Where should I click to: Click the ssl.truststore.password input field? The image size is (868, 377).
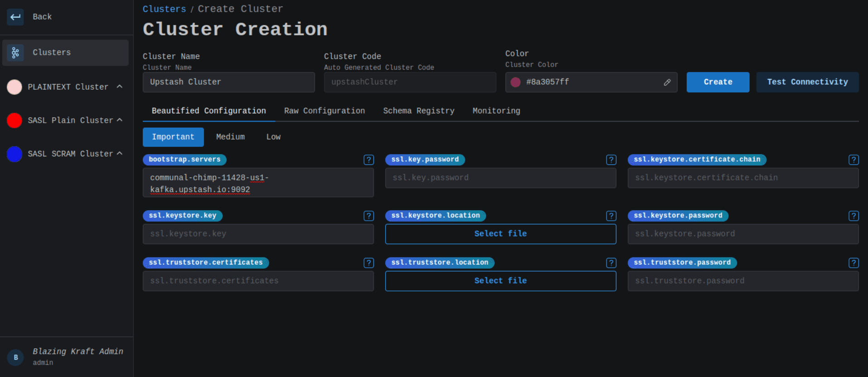tap(743, 281)
